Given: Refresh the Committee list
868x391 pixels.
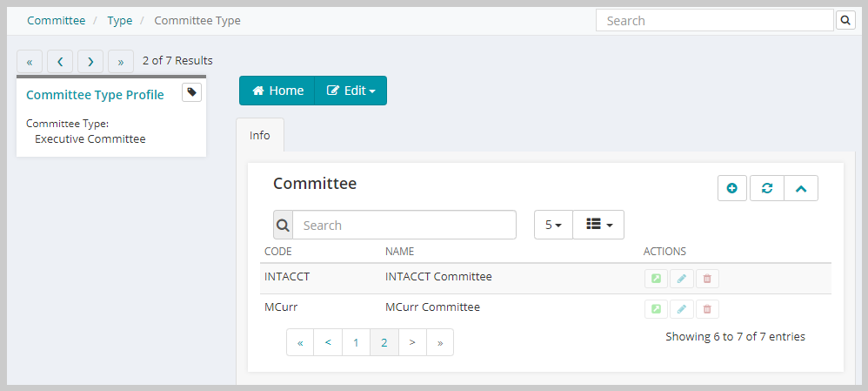Looking at the screenshot, I should pos(767,189).
